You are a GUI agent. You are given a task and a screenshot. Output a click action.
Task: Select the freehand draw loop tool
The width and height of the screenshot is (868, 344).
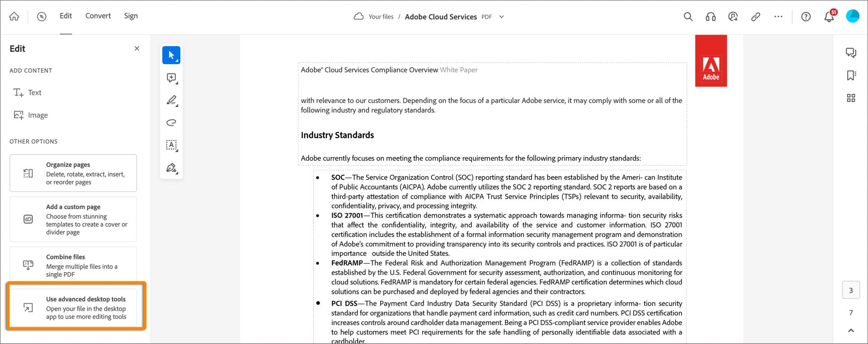pos(171,122)
